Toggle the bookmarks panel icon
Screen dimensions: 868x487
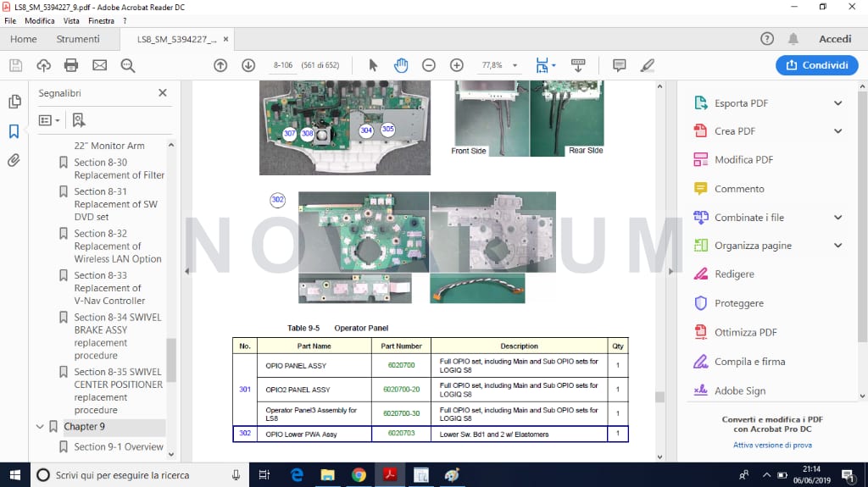coord(14,131)
